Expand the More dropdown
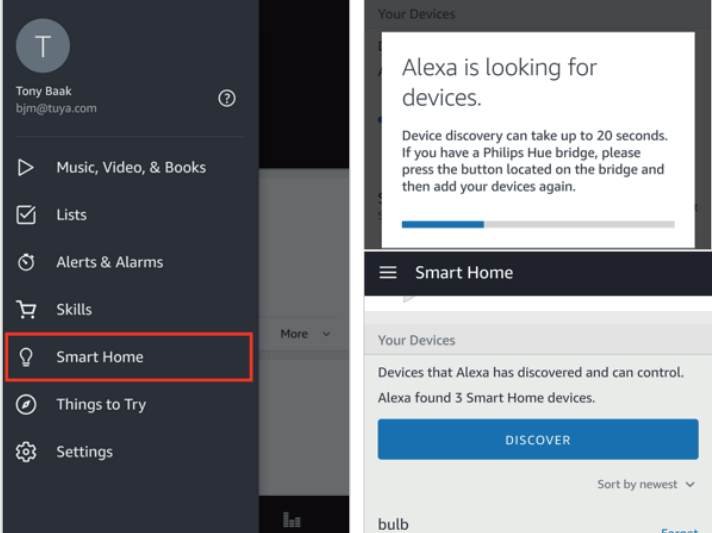712x533 pixels. coord(304,334)
